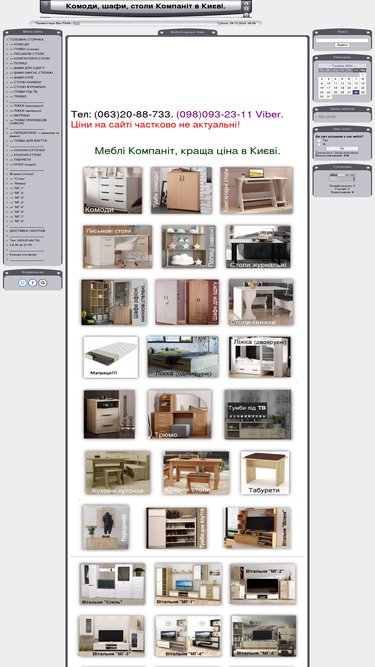Open ГОЛОВНА СТОРІНКА in site menu

pyautogui.click(x=26, y=39)
